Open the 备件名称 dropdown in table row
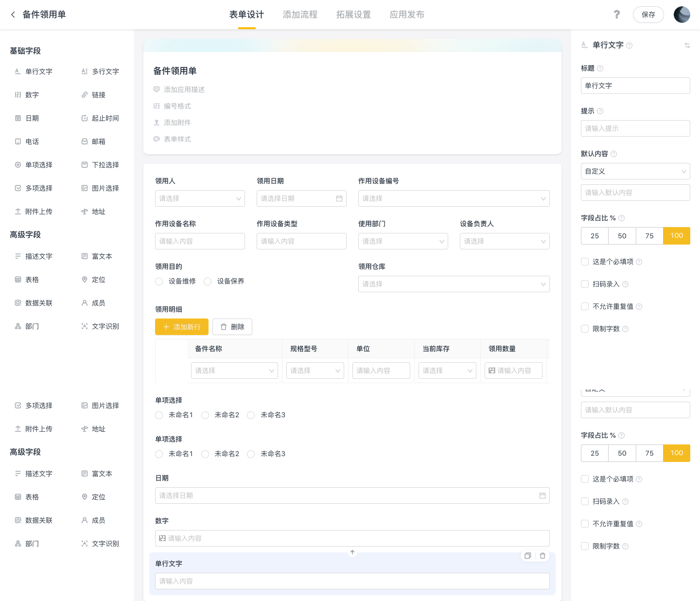The height and width of the screenshot is (601, 700). pyautogui.click(x=234, y=371)
